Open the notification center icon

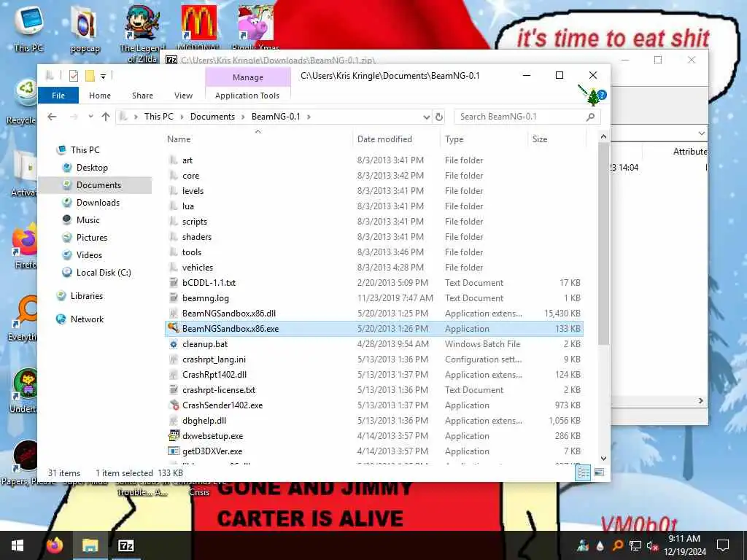[723, 545]
